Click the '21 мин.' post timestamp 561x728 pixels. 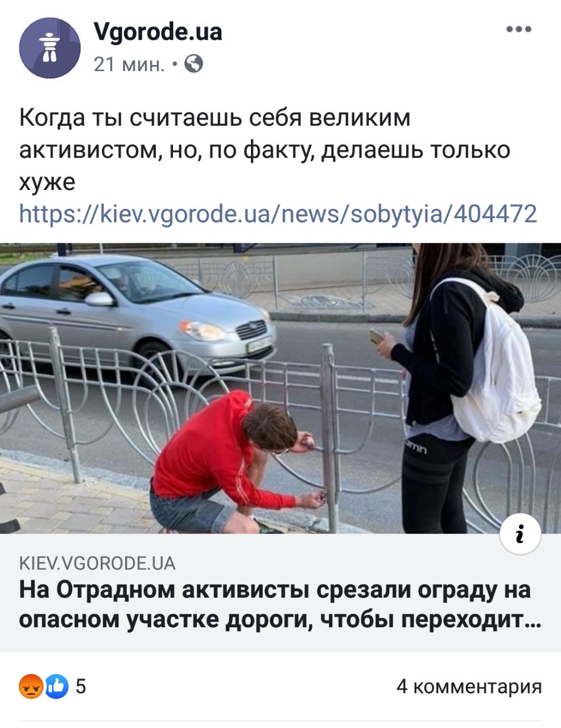click(x=129, y=64)
